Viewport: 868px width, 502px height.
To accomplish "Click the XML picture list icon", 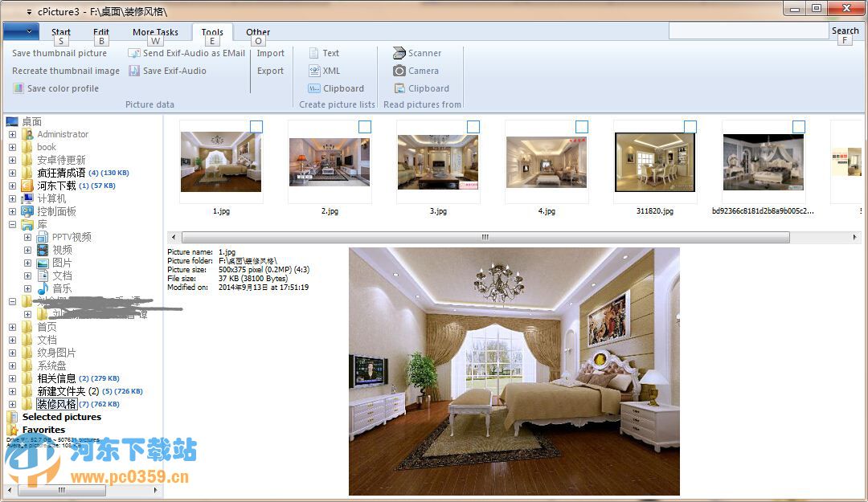I will (314, 71).
